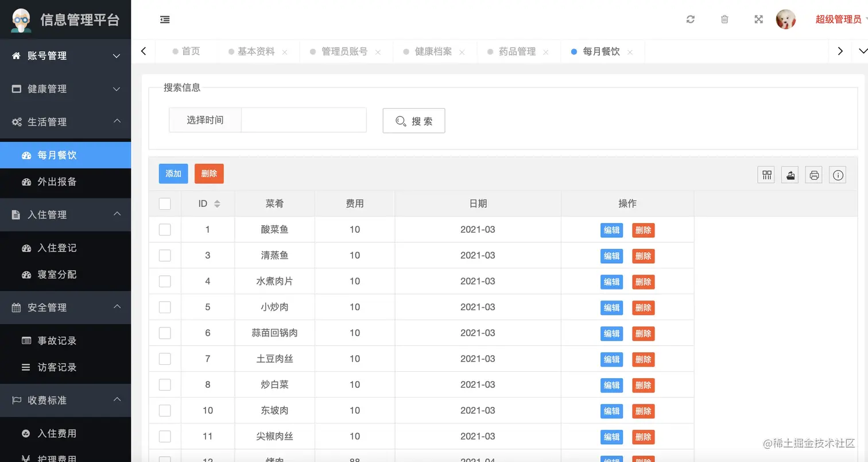Viewport: 868px width, 462px height.
Task: Delete the 清蒸鱼 row
Action: pos(643,256)
